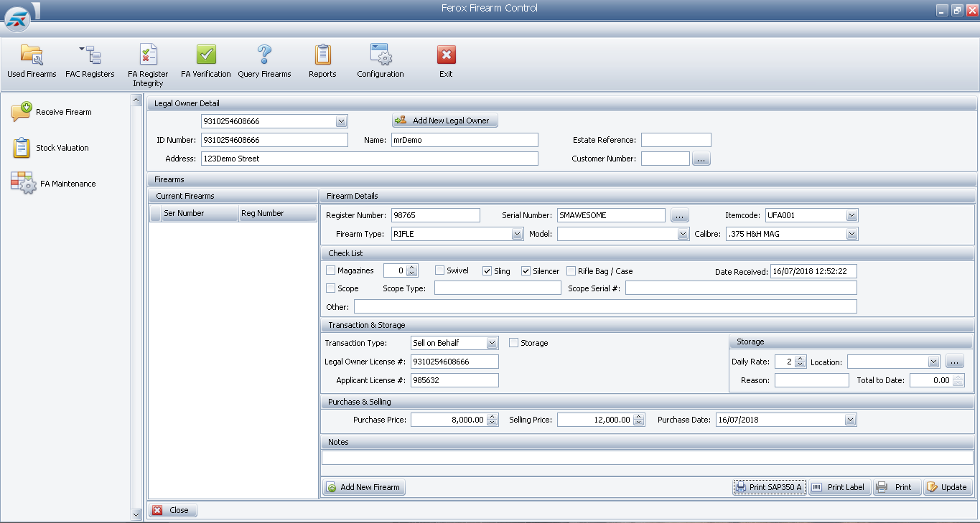Screen dimensions: 980x523
Task: Toggle the Magazines checkbox
Action: pos(331,270)
